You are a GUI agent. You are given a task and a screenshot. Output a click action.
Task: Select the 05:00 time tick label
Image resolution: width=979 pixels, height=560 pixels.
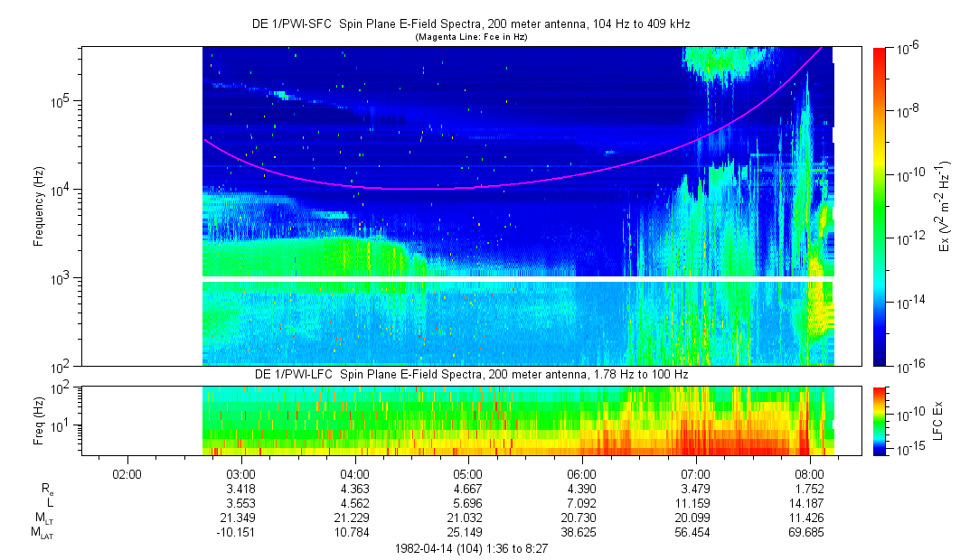[x=467, y=473]
